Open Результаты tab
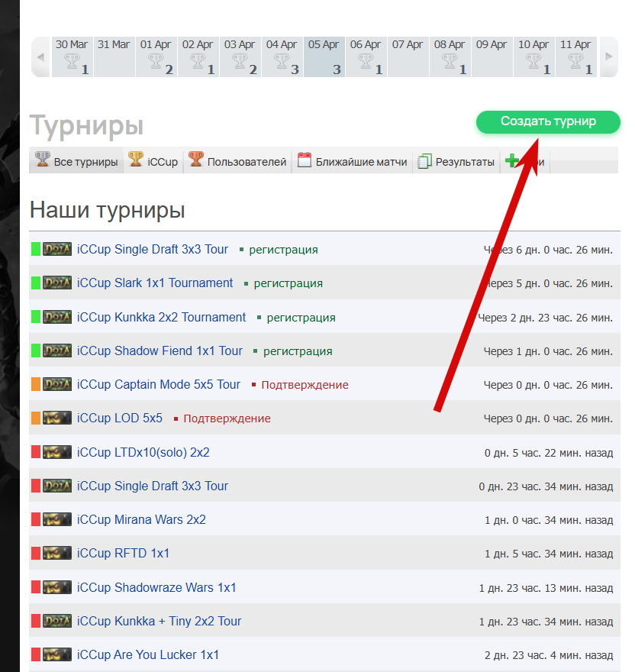 (x=456, y=160)
